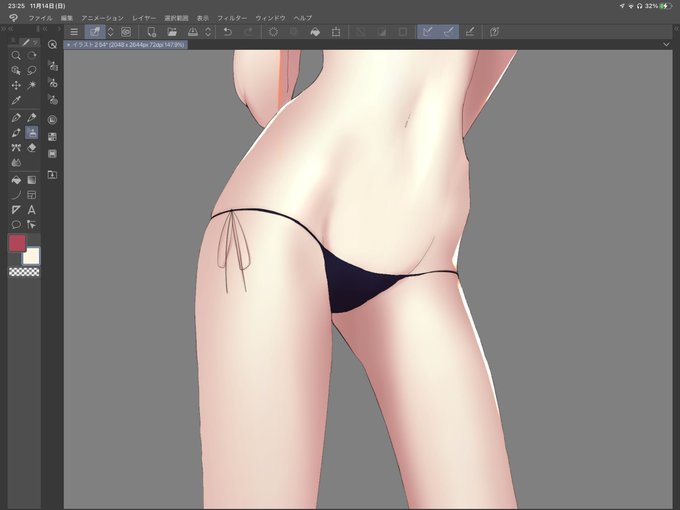Image resolution: width=680 pixels, height=510 pixels.
Task: Choose the Text tool (A)
Action: pyautogui.click(x=32, y=210)
